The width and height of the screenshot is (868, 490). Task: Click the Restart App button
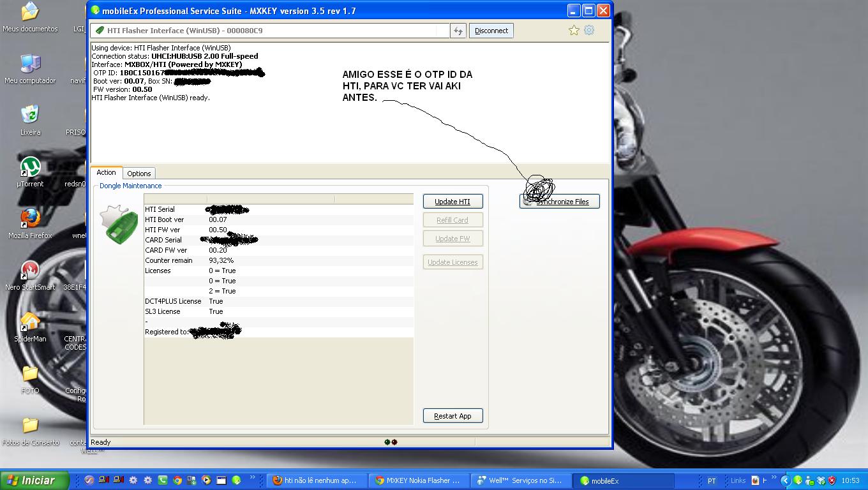(453, 415)
